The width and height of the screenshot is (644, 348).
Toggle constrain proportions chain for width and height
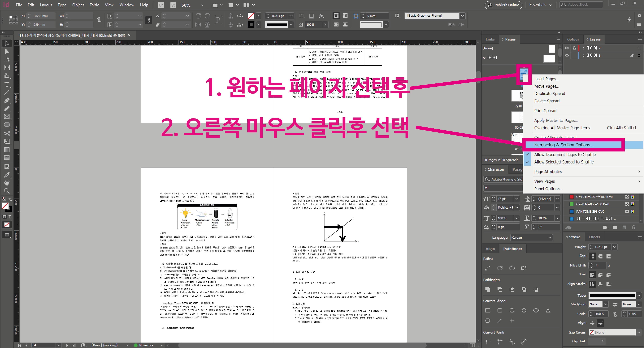tap(99, 20)
